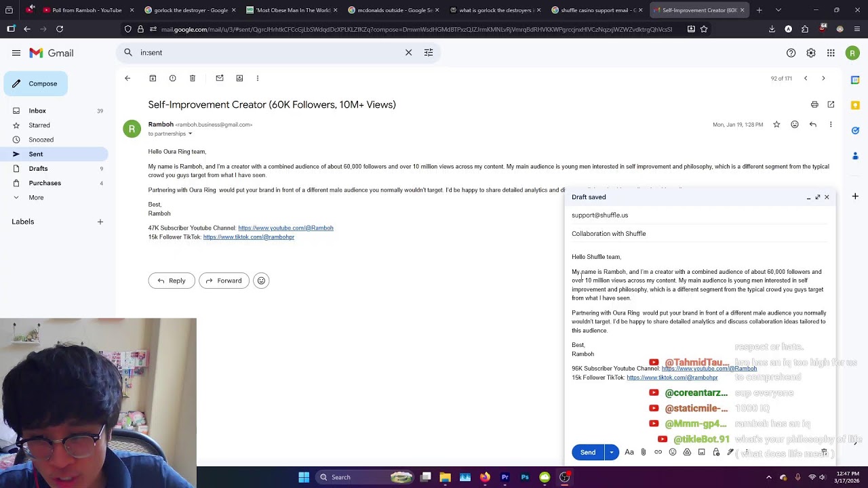Mark the email as unread
Image resolution: width=868 pixels, height=488 pixels.
click(220, 79)
